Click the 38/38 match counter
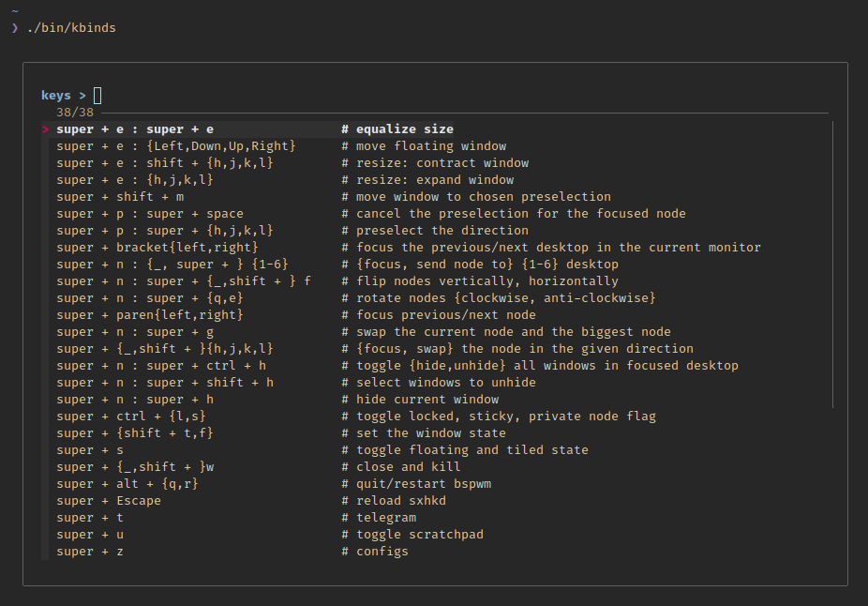Image resolution: width=868 pixels, height=606 pixels. [x=75, y=113]
